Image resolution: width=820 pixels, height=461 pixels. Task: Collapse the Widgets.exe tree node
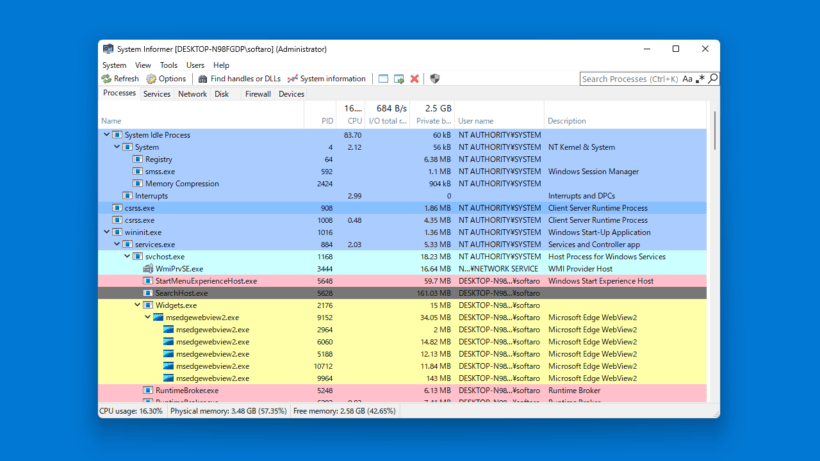click(137, 305)
